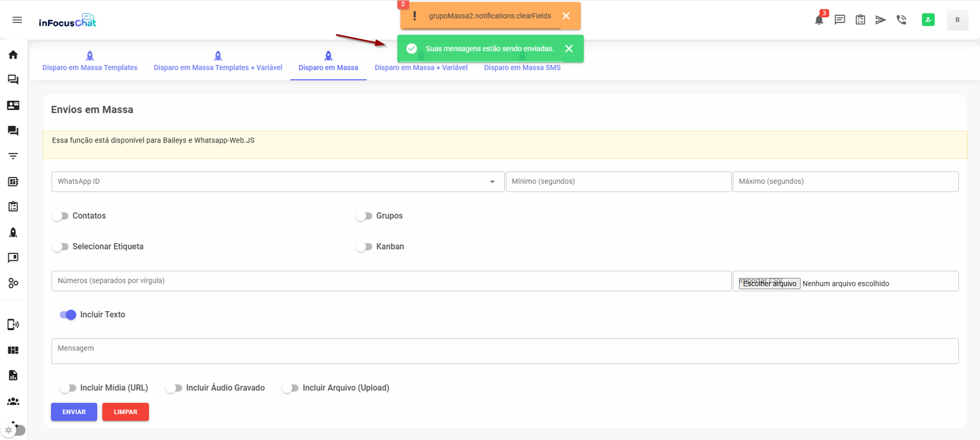Open the clipboard tasks icon in header
Screen dimensions: 980x440
(x=860, y=20)
